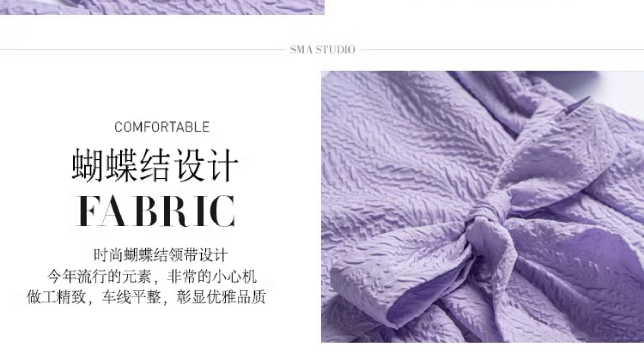Open the purple bow fabric photo
Screen dimensions: 644x353
pyautogui.click(x=482, y=207)
